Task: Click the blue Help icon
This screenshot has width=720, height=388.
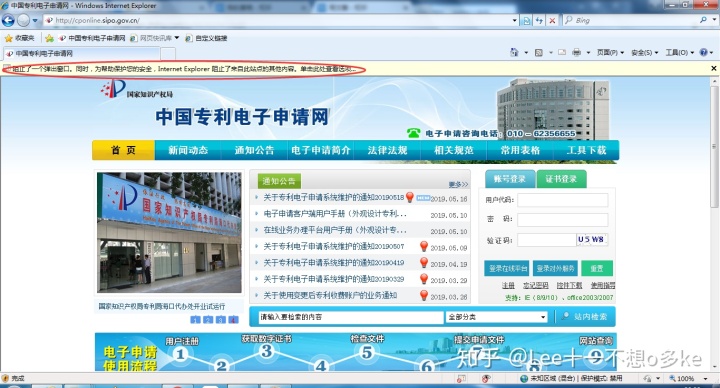Action: tap(703, 52)
